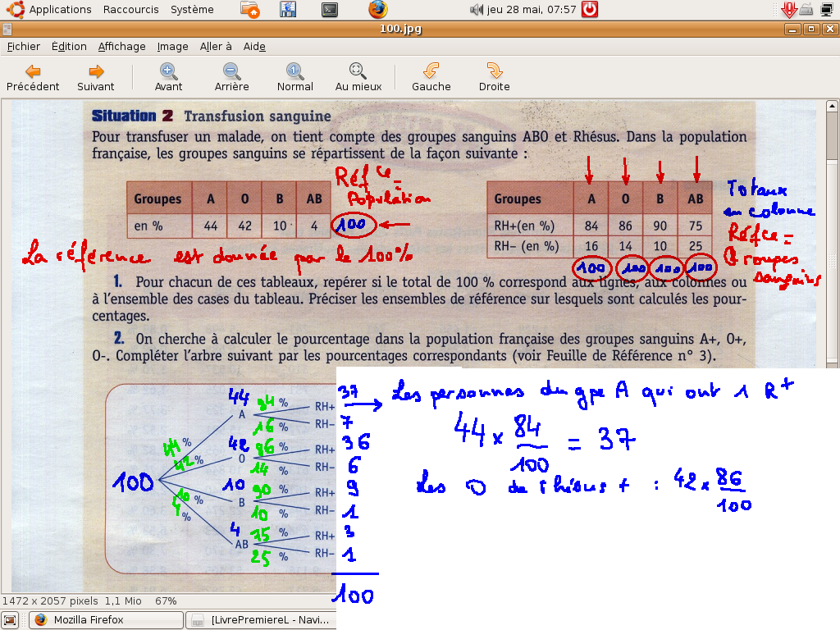Screen dimensions: 840x630
Task: Reset zoom with the Normal button
Action: (294, 77)
